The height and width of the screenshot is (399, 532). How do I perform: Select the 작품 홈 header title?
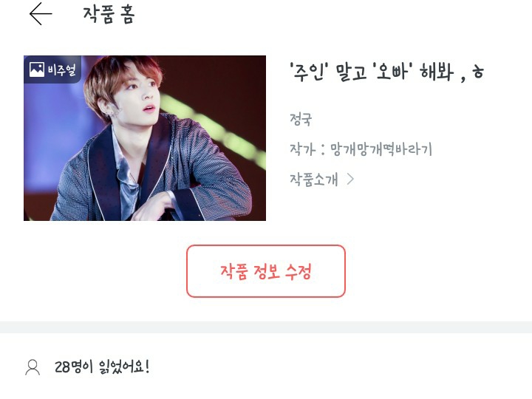click(109, 15)
